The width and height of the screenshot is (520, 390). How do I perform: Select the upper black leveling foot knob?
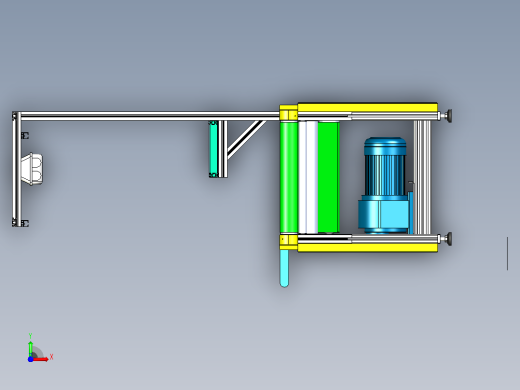click(x=449, y=115)
